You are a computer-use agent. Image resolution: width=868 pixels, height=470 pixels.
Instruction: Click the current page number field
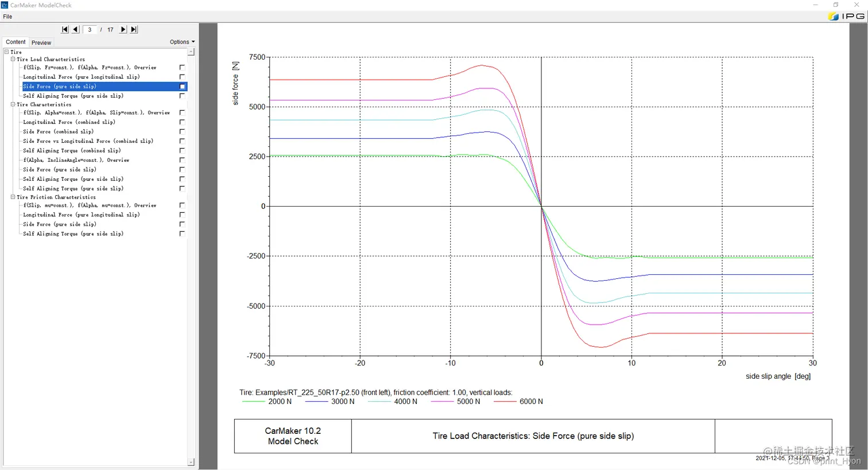click(90, 29)
